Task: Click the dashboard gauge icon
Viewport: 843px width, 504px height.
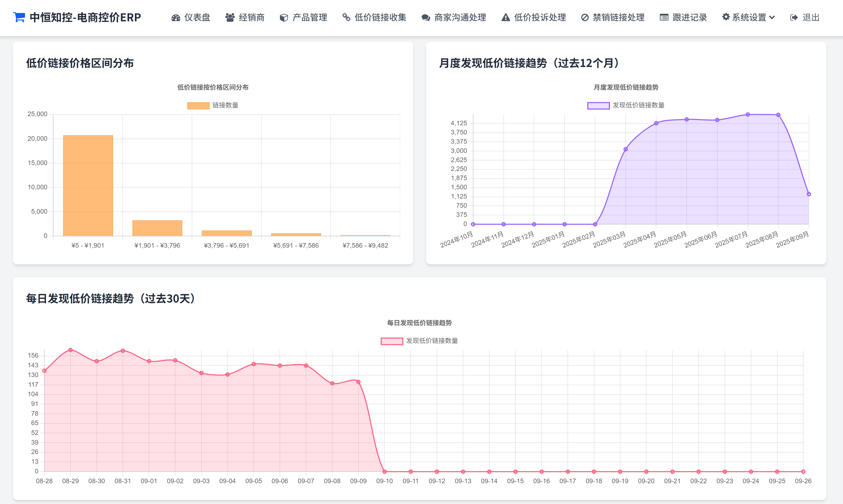Action: 176,18
